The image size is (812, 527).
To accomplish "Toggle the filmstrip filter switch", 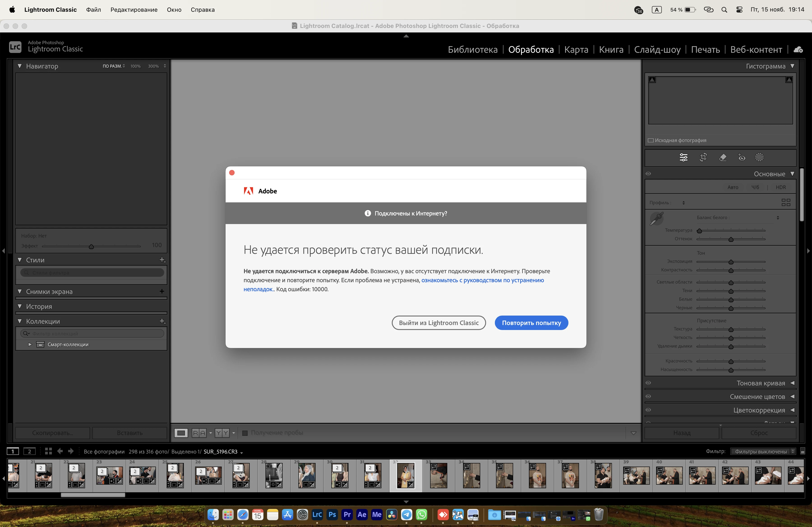I will (803, 451).
